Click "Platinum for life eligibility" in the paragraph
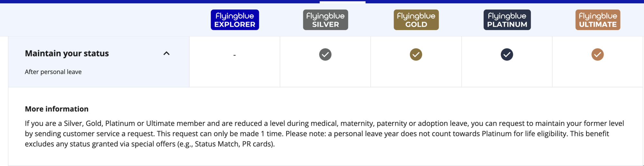This screenshot has width=644, height=166. coord(524,134)
